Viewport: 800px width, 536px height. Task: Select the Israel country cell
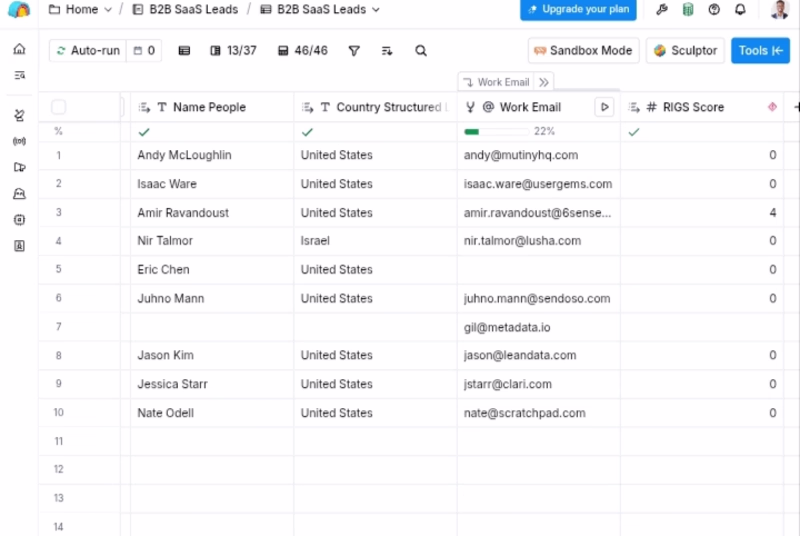click(x=375, y=241)
